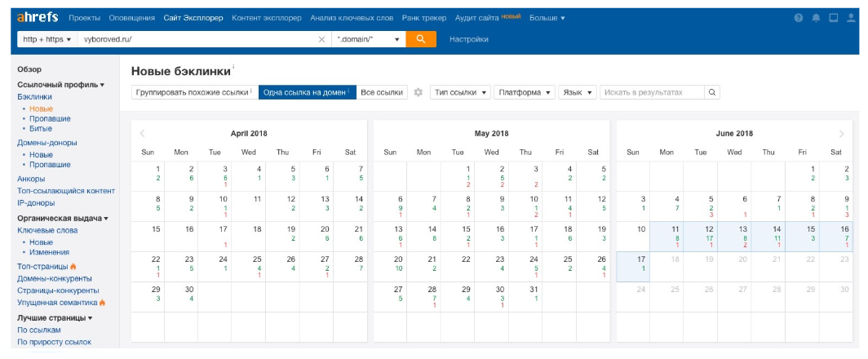Image resolution: width=868 pixels, height=359 pixels.
Task: Click the Искать в результатах search field
Action: [x=652, y=92]
